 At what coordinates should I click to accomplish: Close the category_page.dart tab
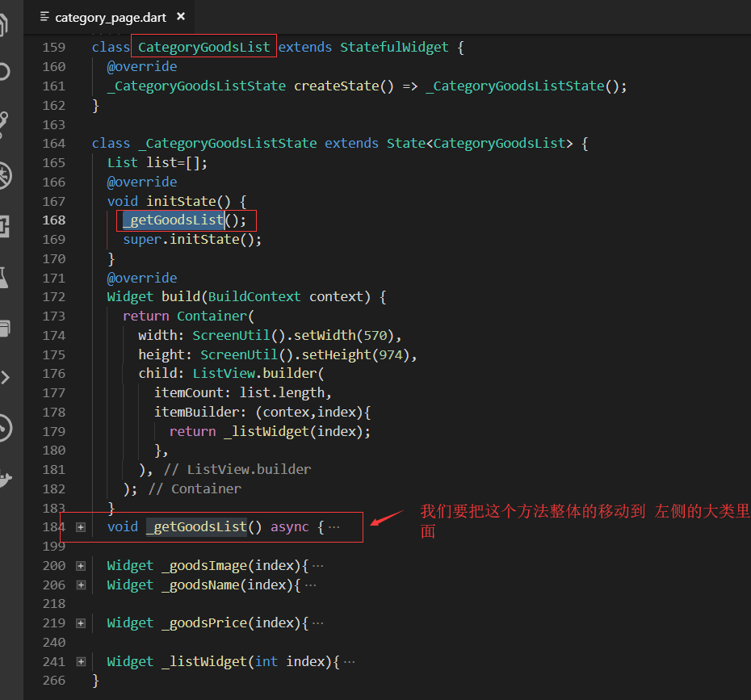181,16
